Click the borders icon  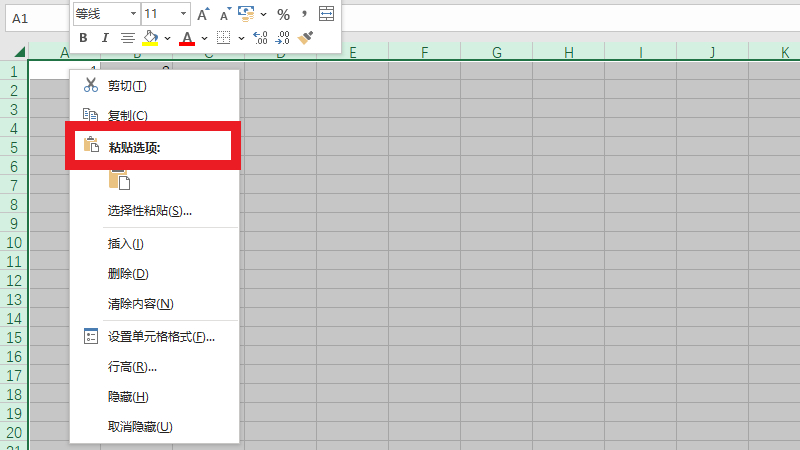pyautogui.click(x=223, y=38)
